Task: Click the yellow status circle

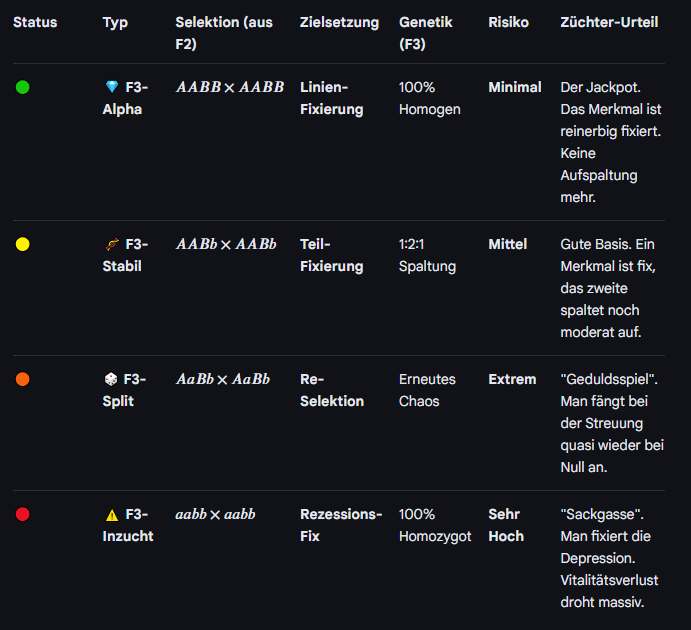Action: click(x=22, y=244)
